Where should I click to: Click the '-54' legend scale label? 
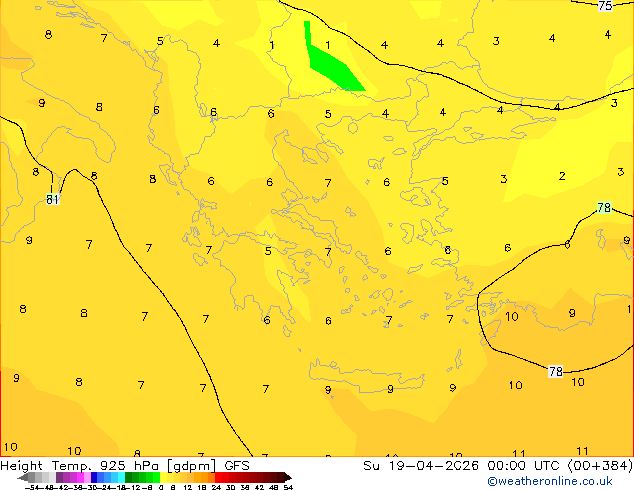click(32, 487)
